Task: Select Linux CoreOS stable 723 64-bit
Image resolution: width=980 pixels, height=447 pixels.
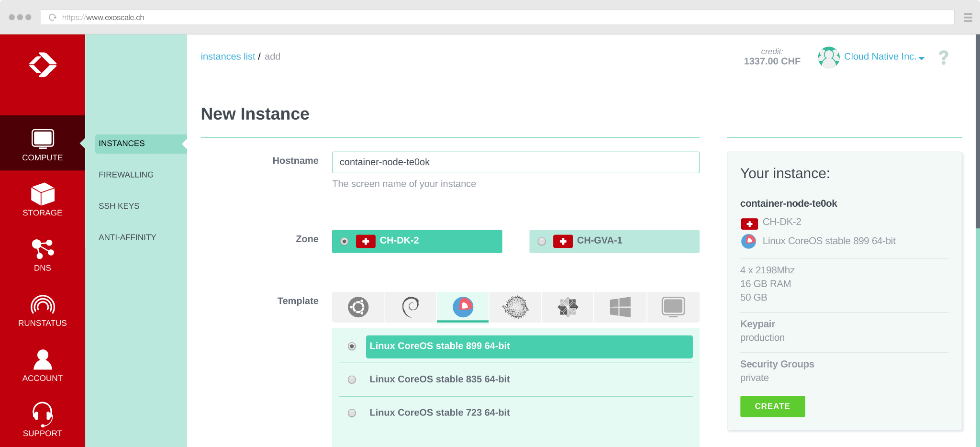Action: pos(439,412)
